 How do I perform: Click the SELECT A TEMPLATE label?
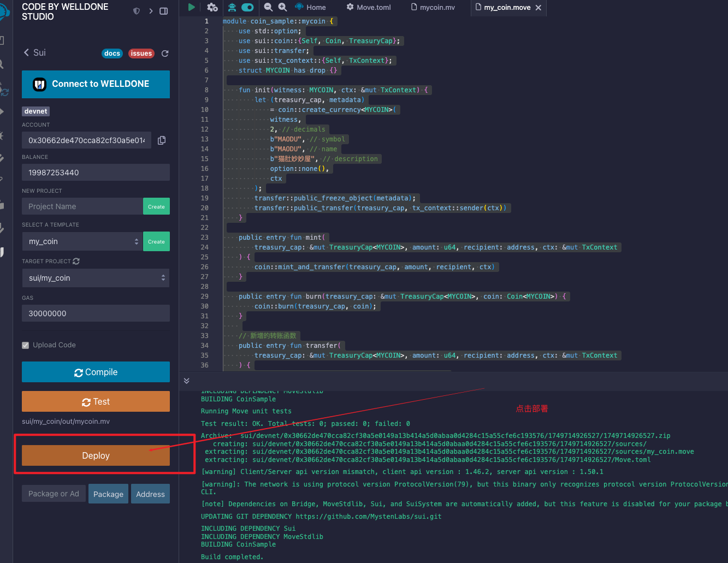pyautogui.click(x=50, y=225)
